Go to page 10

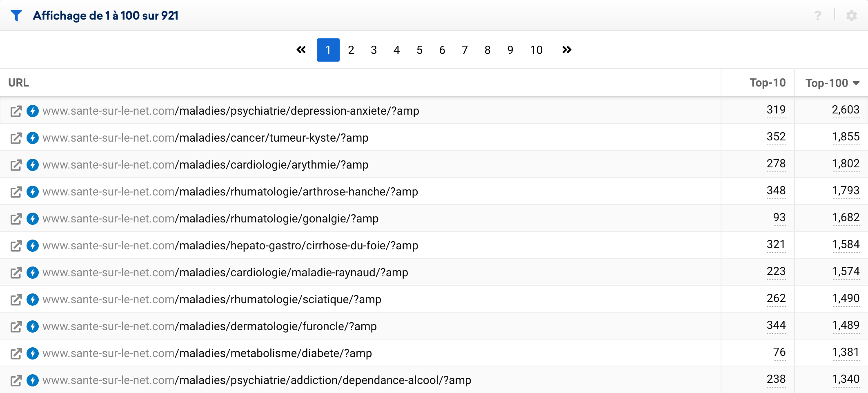[536, 50]
